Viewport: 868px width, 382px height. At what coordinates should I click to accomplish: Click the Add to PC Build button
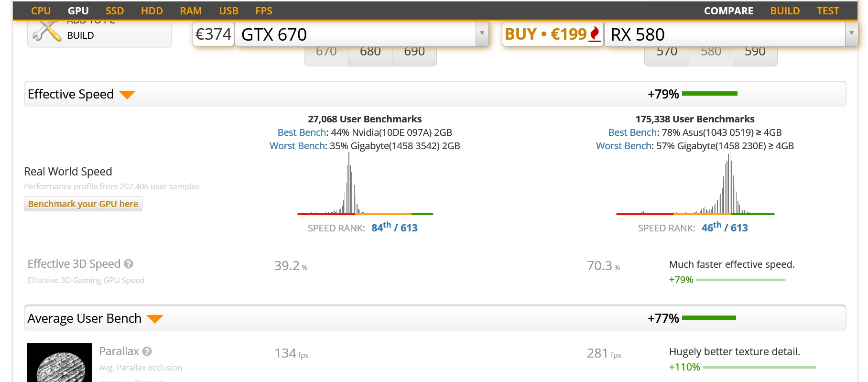(99, 33)
